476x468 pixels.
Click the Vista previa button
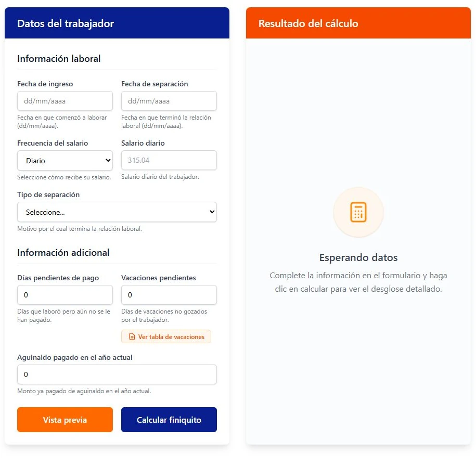65,420
